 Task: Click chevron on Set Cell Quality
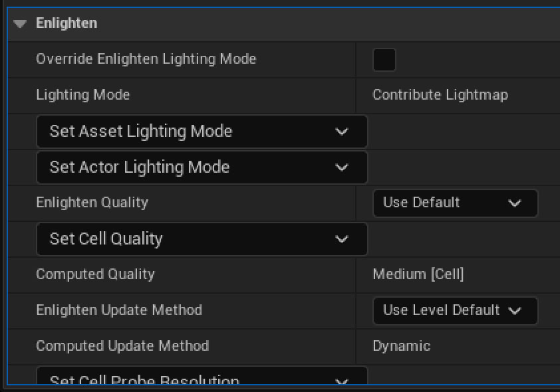pyautogui.click(x=342, y=239)
